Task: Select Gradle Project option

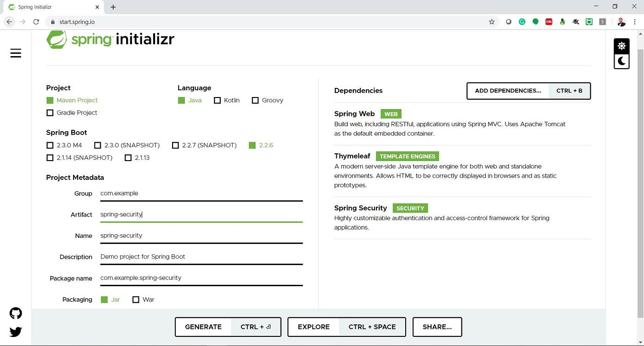Action: pyautogui.click(x=72, y=113)
